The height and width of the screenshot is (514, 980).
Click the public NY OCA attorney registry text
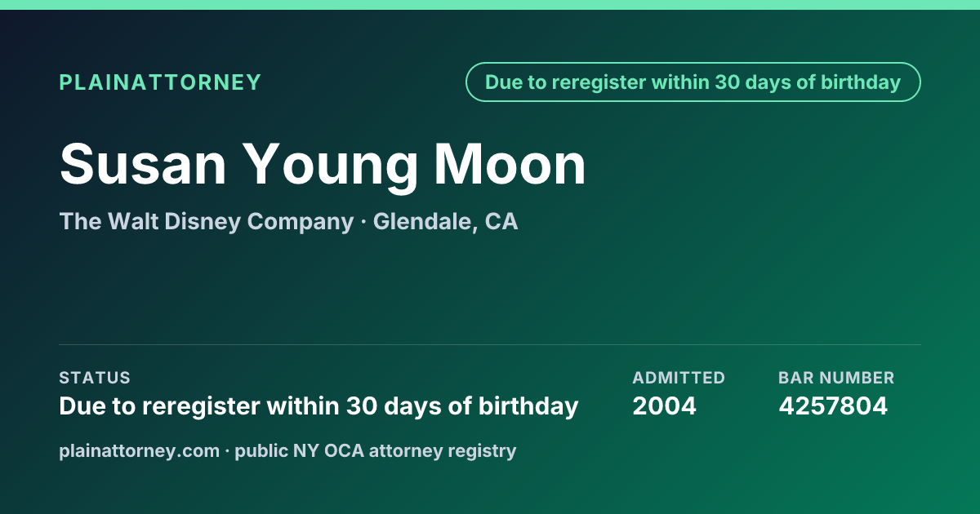click(376, 450)
